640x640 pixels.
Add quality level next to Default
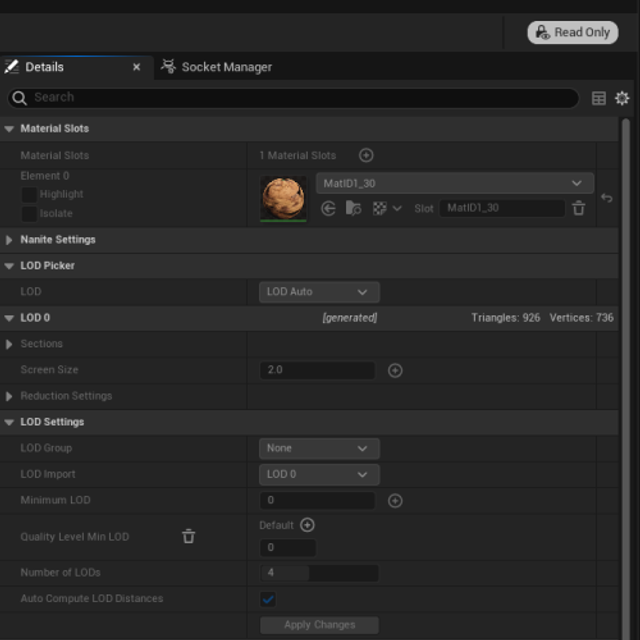point(307,525)
